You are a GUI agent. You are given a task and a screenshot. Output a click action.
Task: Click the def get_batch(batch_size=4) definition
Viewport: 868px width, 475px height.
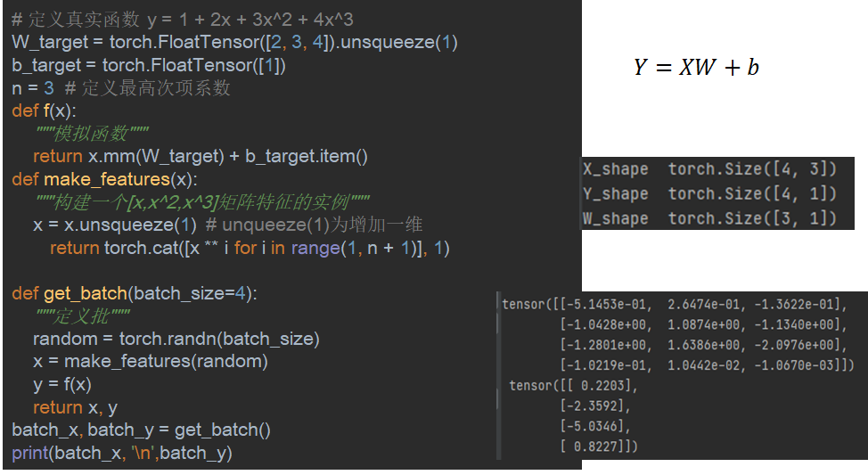click(x=135, y=293)
